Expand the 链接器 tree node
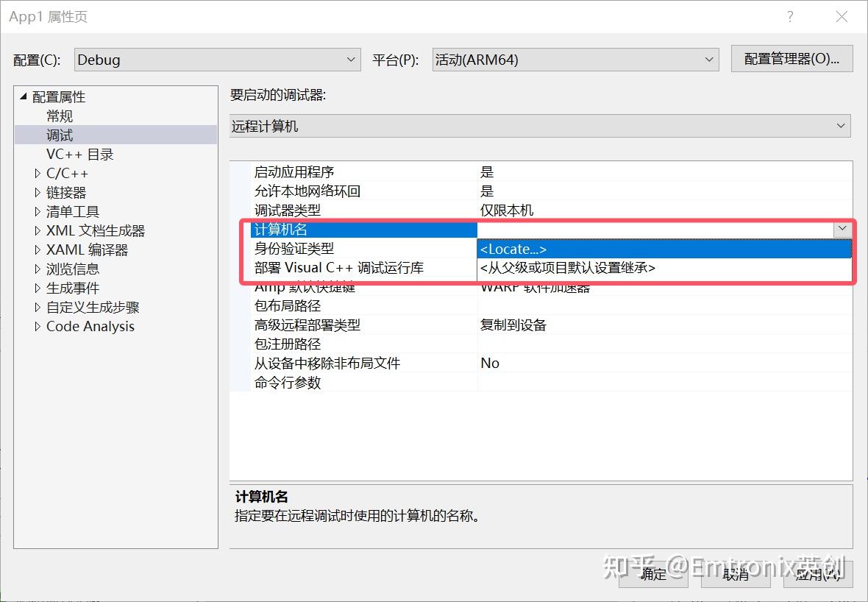Image resolution: width=868 pixels, height=602 pixels. point(38,192)
